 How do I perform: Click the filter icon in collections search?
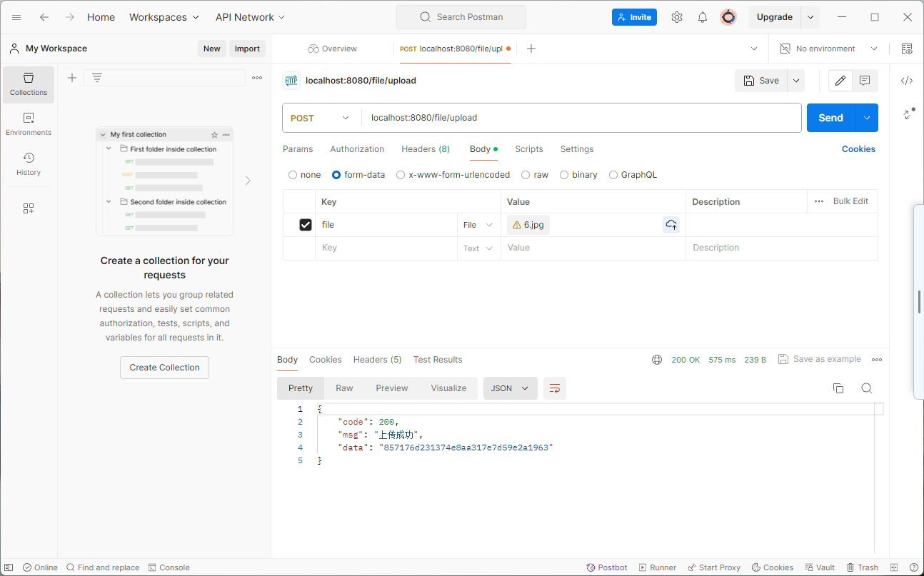click(x=97, y=78)
